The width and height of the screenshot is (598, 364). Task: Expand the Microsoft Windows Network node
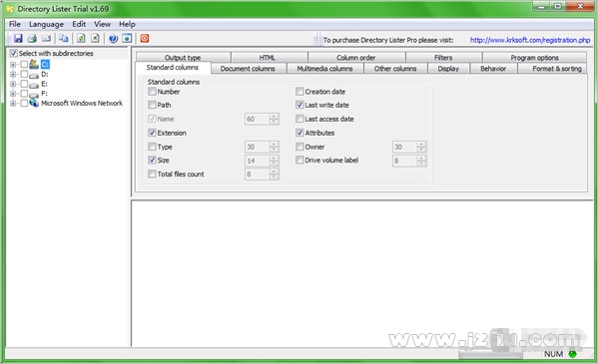point(13,103)
